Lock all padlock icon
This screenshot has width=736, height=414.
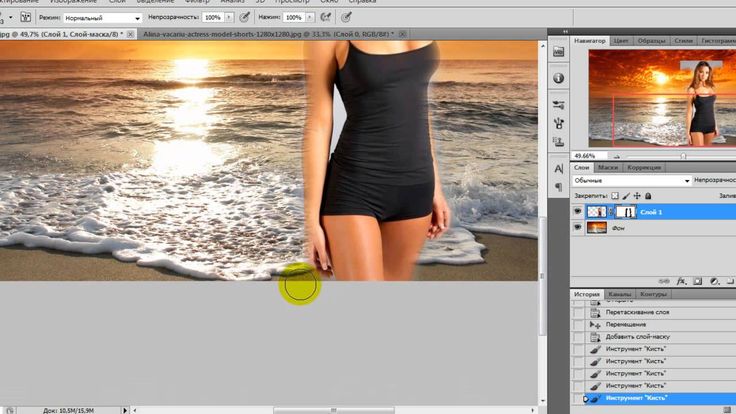648,196
